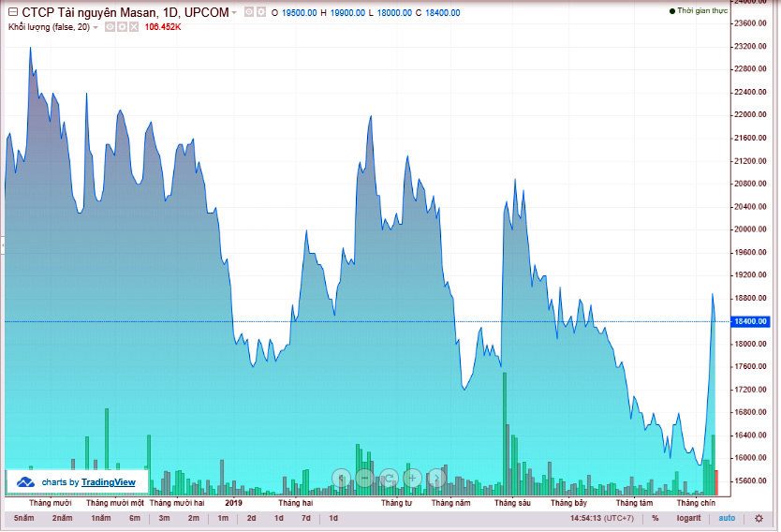Open the timezone menu showing 14:54:13 (UTC+7)
The width and height of the screenshot is (781, 532).
tap(602, 518)
